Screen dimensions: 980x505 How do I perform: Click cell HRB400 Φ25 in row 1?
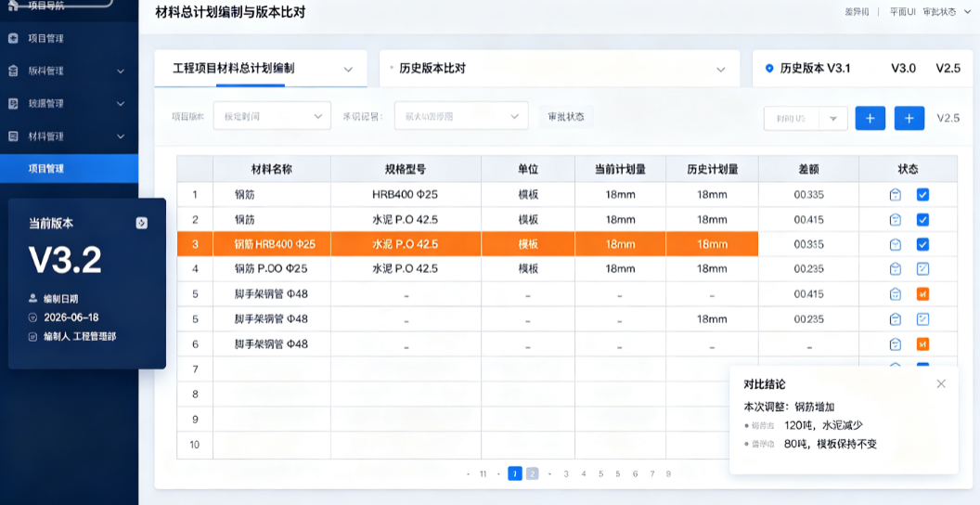coord(405,195)
